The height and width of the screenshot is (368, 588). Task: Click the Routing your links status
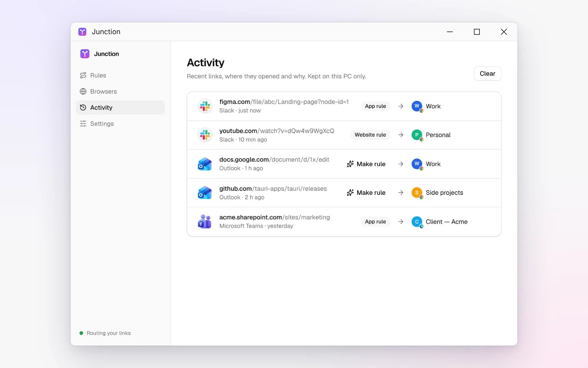point(105,333)
